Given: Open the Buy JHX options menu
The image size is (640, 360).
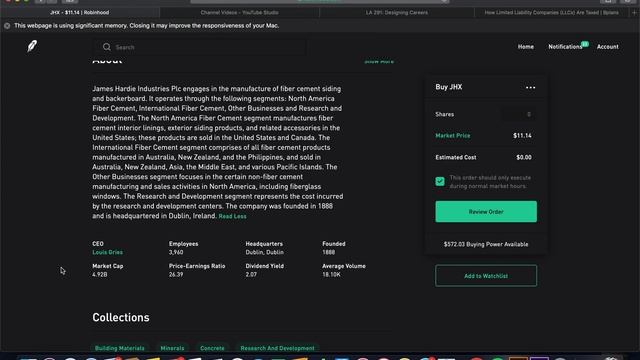Looking at the screenshot, I should tap(530, 87).
